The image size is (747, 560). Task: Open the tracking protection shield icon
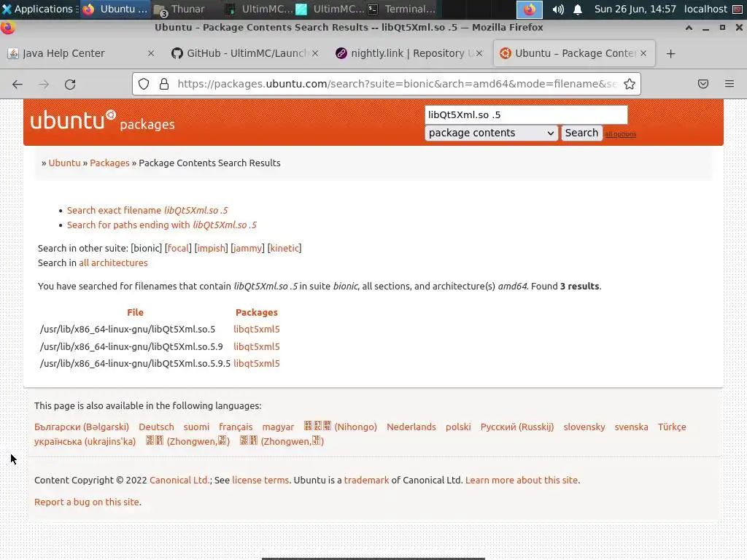pyautogui.click(x=144, y=84)
